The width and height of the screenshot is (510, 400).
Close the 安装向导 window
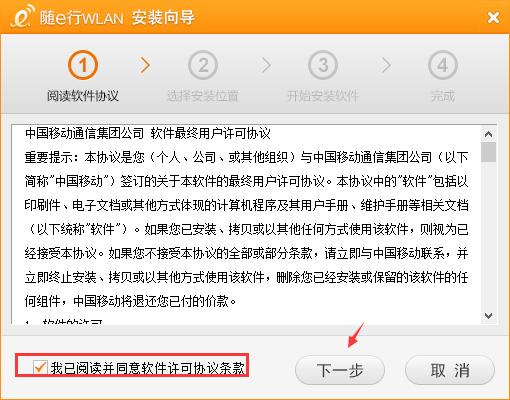click(x=493, y=17)
